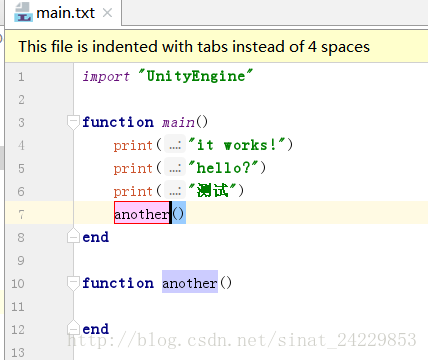Click the main function name
428x360 pixels.
coord(178,122)
